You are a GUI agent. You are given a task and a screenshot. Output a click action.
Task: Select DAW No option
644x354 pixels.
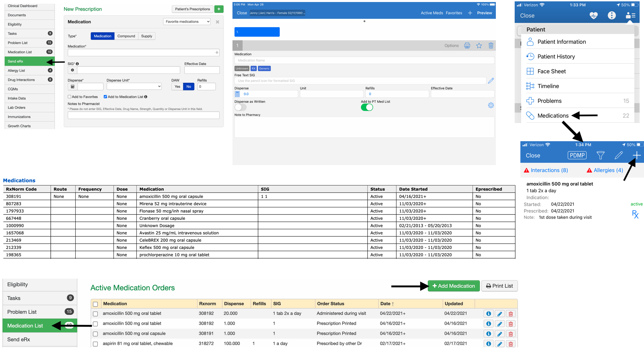click(x=189, y=87)
